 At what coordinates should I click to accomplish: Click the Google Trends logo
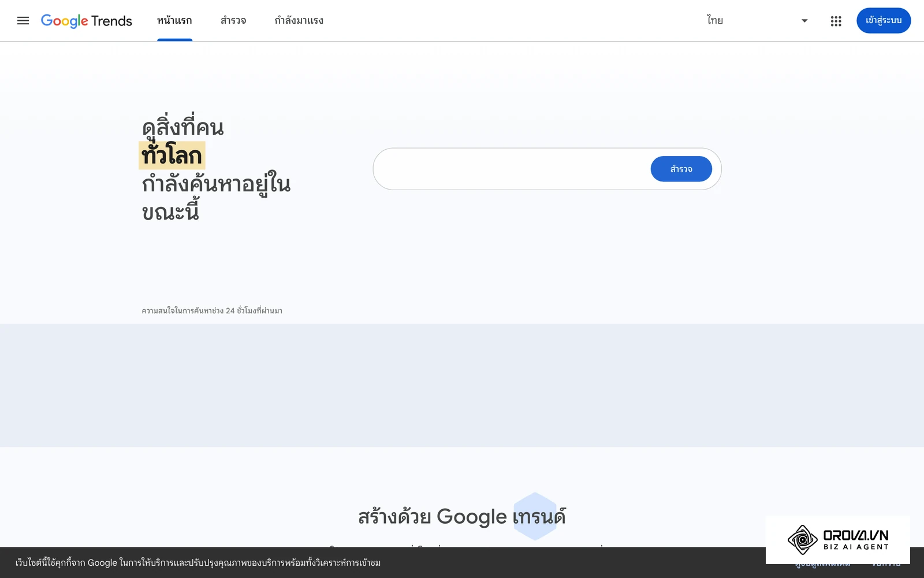[87, 21]
